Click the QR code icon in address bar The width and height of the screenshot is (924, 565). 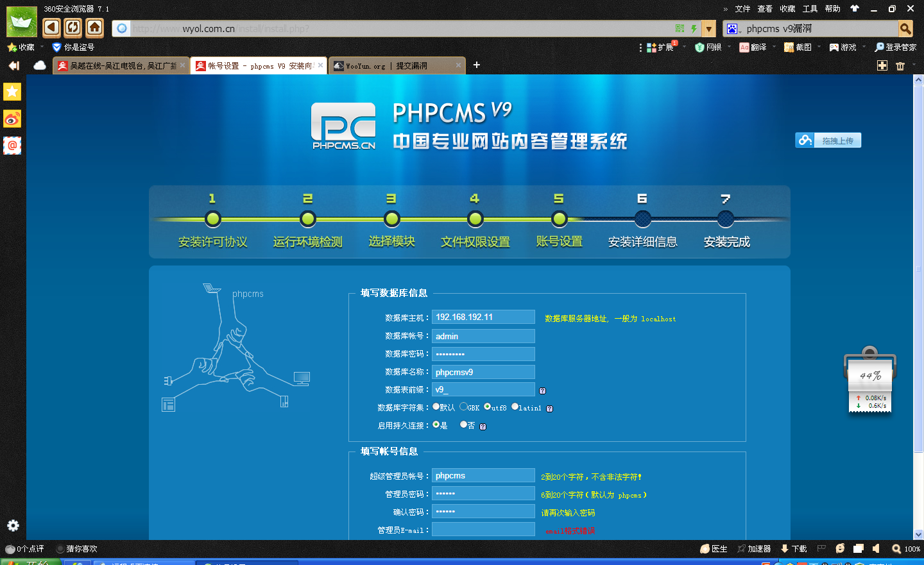680,29
